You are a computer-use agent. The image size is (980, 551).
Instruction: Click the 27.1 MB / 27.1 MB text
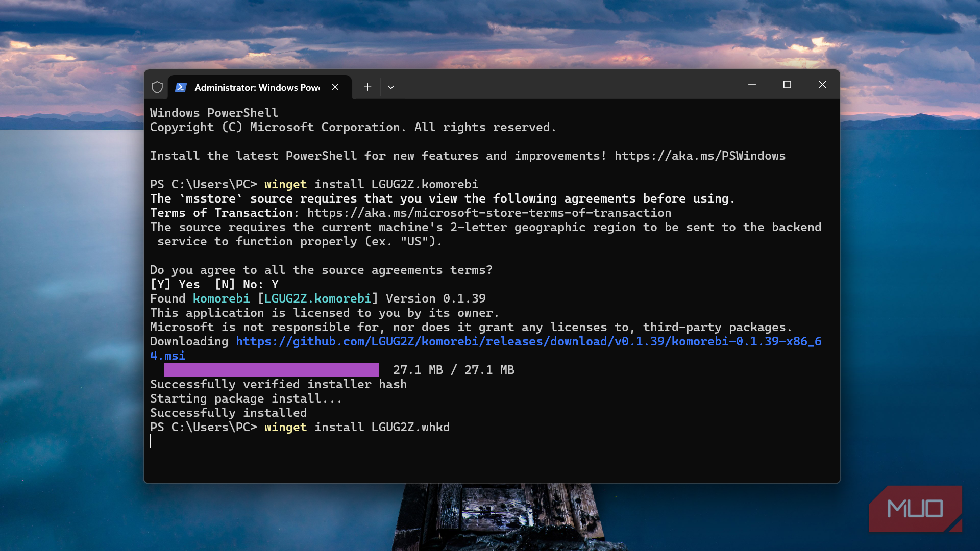tap(454, 370)
